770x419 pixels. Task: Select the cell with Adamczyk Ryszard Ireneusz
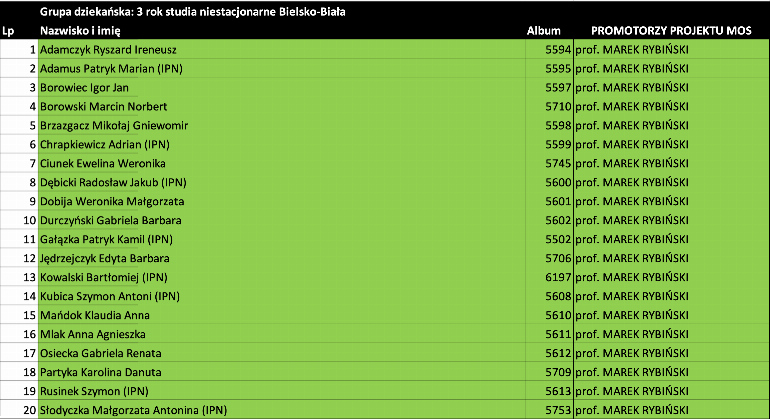(x=281, y=50)
